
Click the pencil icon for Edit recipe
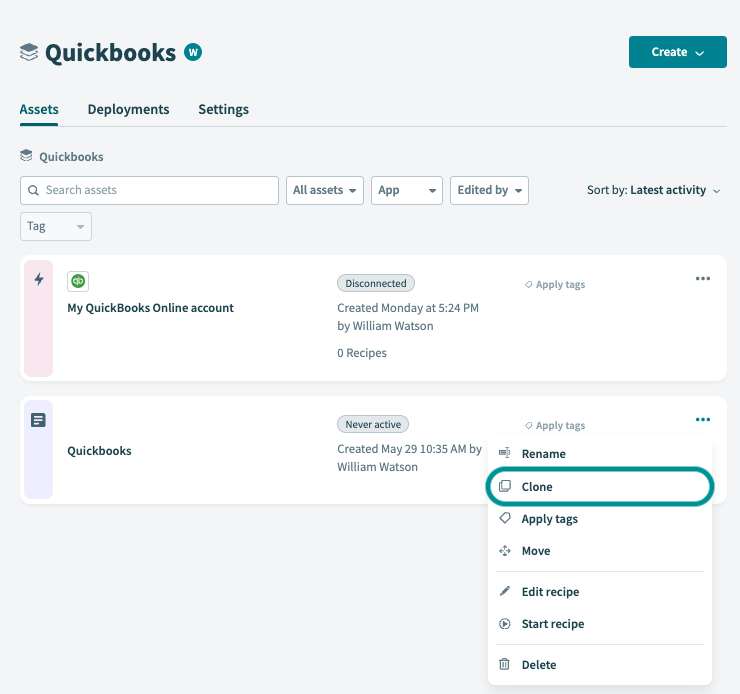click(x=505, y=591)
